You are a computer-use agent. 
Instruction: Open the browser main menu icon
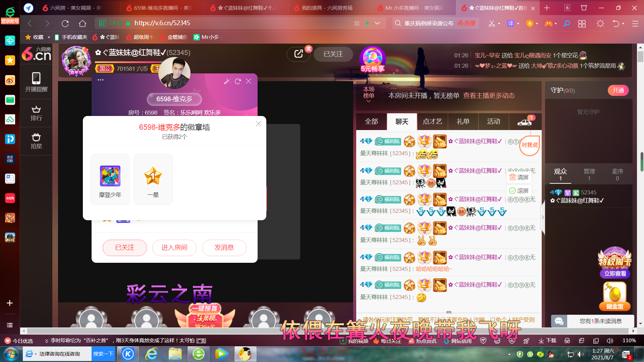pos(635,23)
